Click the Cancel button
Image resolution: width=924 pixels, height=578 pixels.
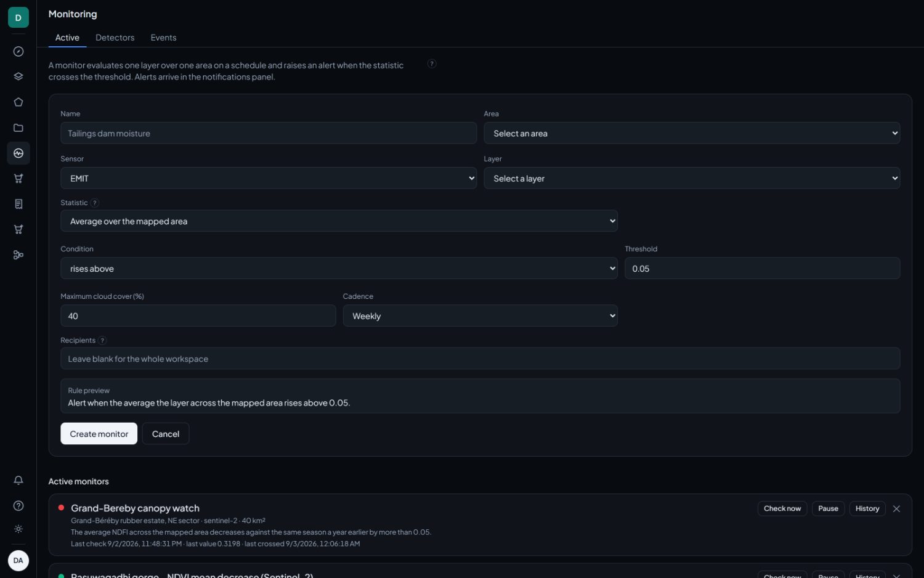[x=166, y=434]
